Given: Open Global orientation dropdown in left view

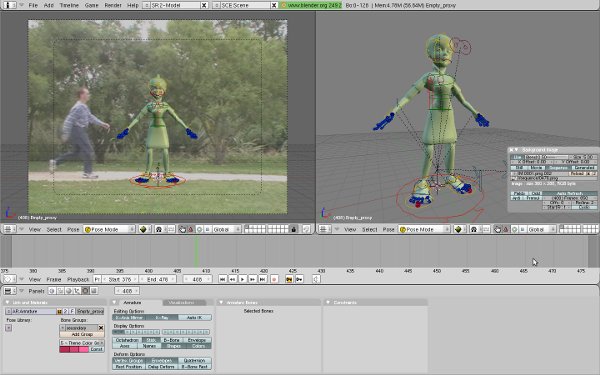Looking at the screenshot, I should [x=226, y=229].
